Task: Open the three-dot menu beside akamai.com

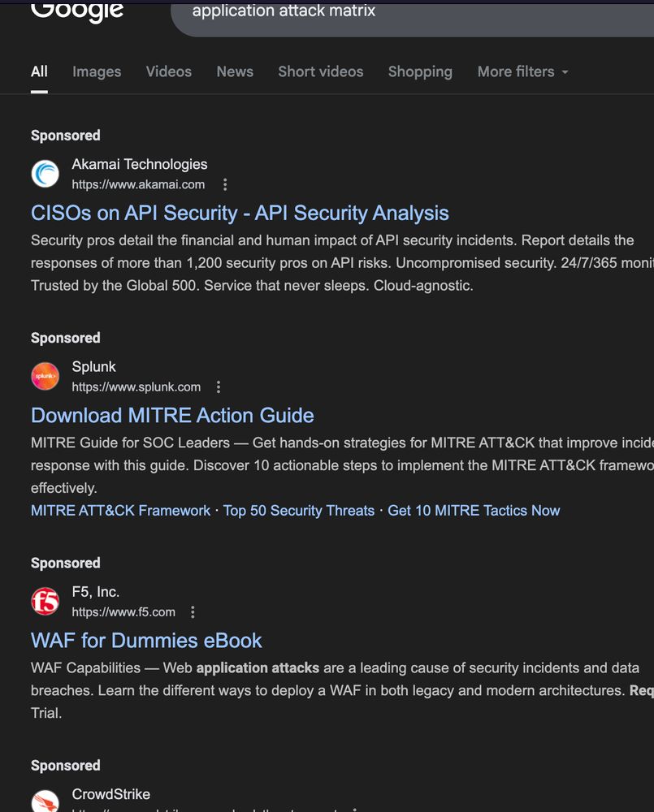Action: pyautogui.click(x=225, y=184)
